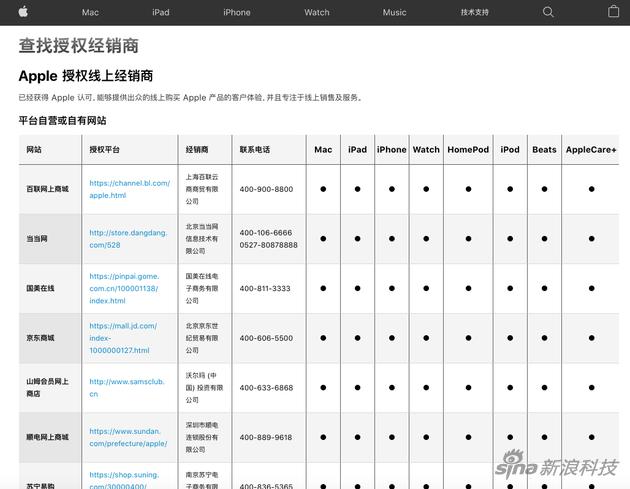Click the Mac column header in table
Image resolution: width=630 pixels, height=489 pixels.
[x=323, y=149]
